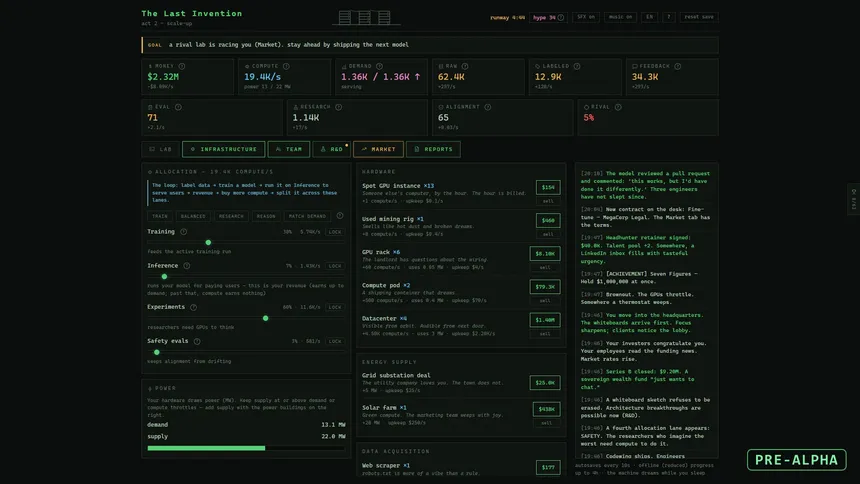
Task: Buy Compute pod for $79.3K
Action: click(545, 286)
